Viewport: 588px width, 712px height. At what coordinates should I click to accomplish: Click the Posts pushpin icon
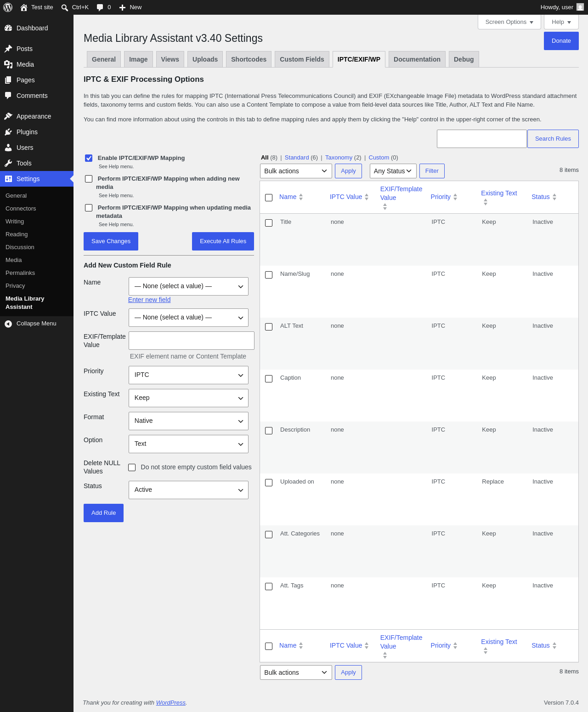[x=8, y=49]
